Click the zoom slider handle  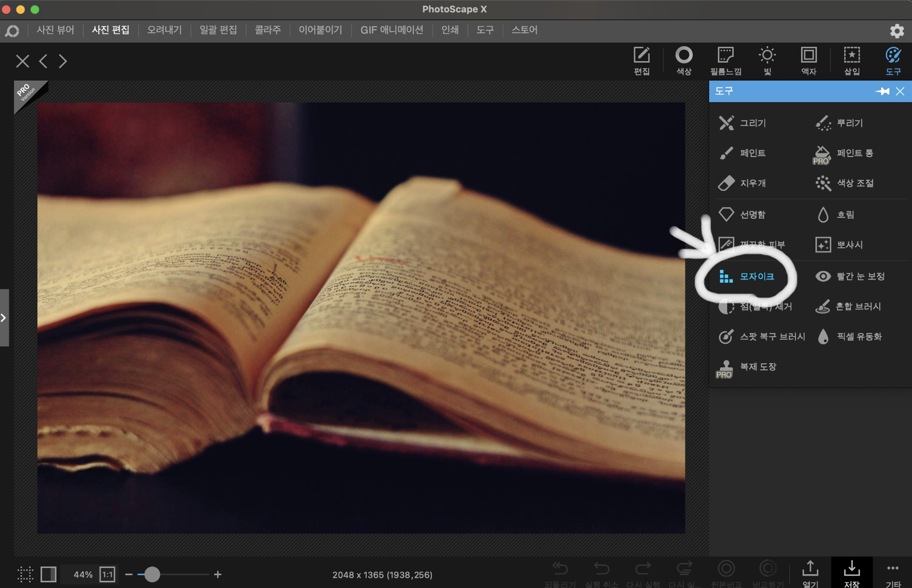point(152,575)
